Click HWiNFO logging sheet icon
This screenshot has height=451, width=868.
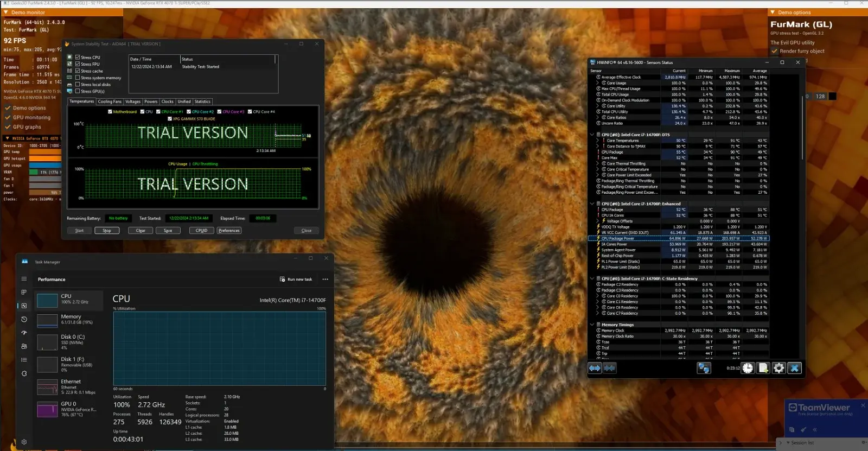[763, 368]
